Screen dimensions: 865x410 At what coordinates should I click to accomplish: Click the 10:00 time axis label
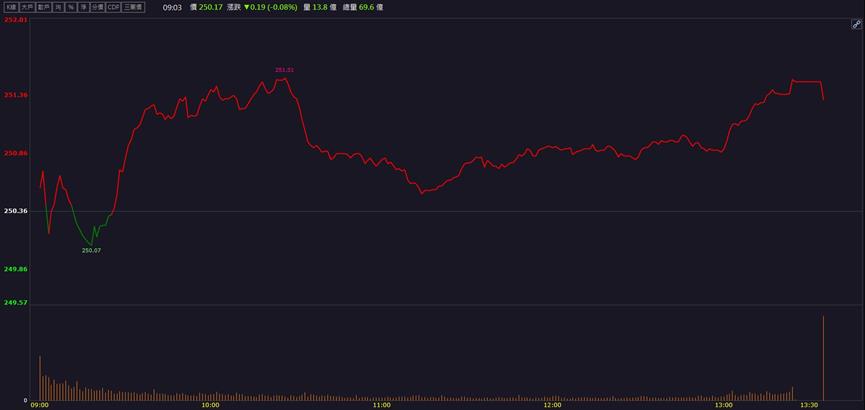point(211,406)
